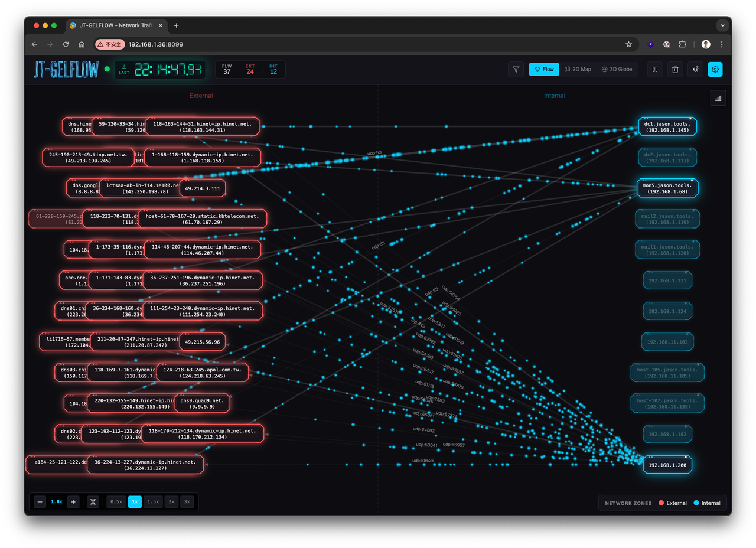This screenshot has height=548, width=756.
Task: Select the dc1.jason.tools node
Action: pyautogui.click(x=667, y=126)
